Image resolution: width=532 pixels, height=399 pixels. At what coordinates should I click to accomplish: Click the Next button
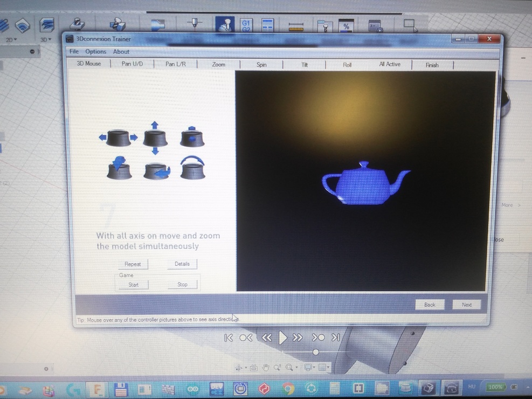(467, 305)
